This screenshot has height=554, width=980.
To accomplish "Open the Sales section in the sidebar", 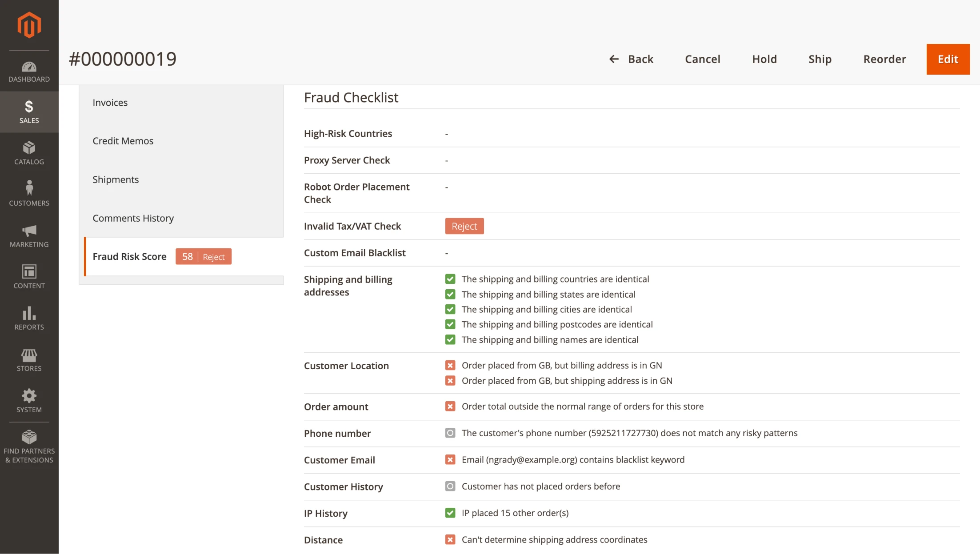I will (x=28, y=111).
